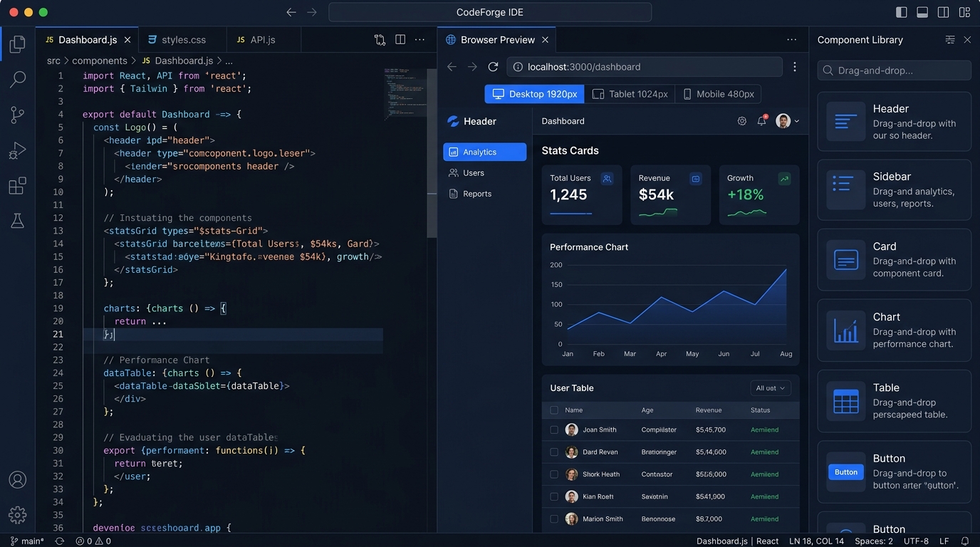980x547 pixels.
Task: Toggle the secondary sidebar layout icon
Action: (943, 12)
